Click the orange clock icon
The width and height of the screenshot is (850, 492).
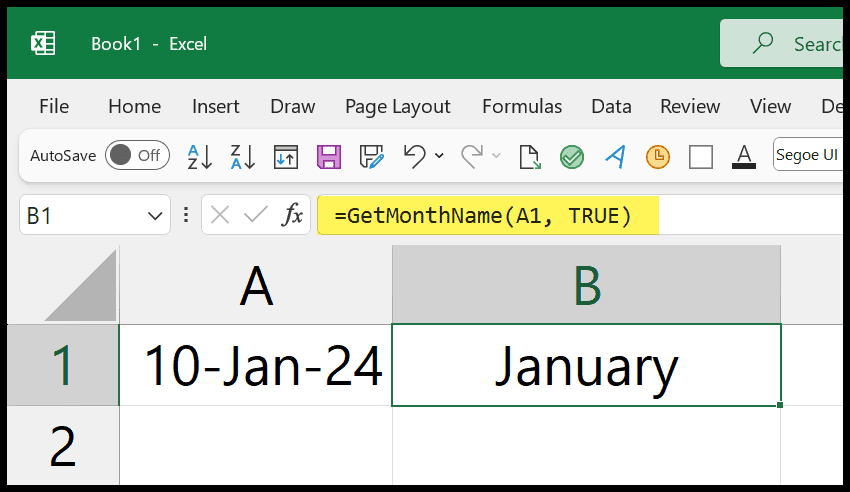658,157
